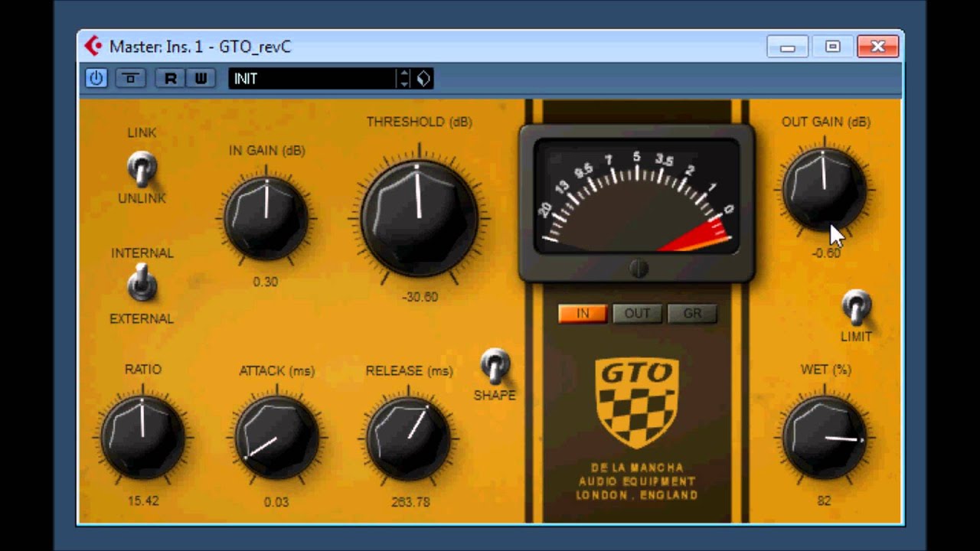Click the De La Mancha Audio Equipment text
Viewport: 980px width, 551px height.
pyautogui.click(x=637, y=481)
